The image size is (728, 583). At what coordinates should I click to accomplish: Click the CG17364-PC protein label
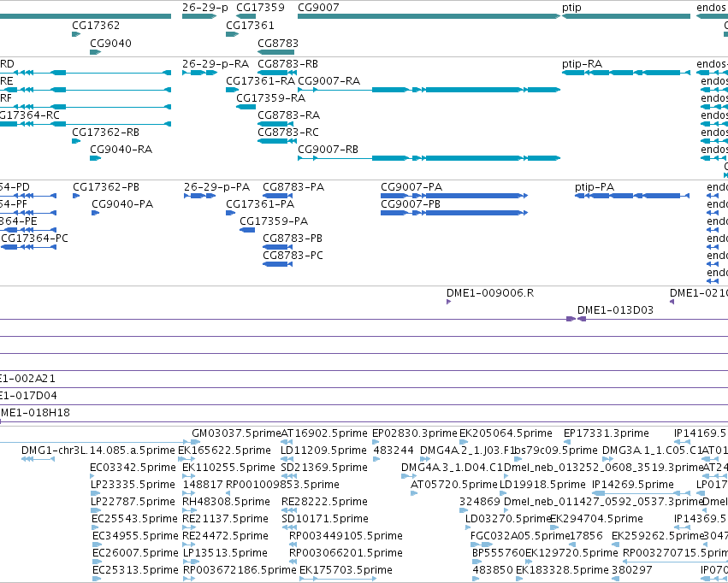pyautogui.click(x=34, y=238)
